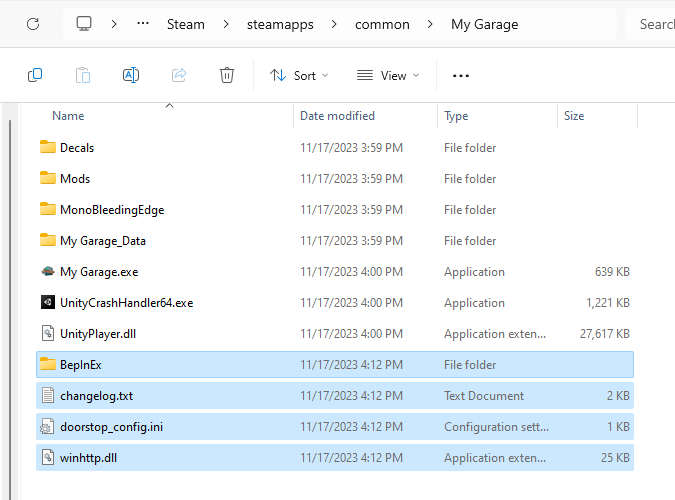
Task: Click the Rename toolbar icon
Action: (131, 75)
